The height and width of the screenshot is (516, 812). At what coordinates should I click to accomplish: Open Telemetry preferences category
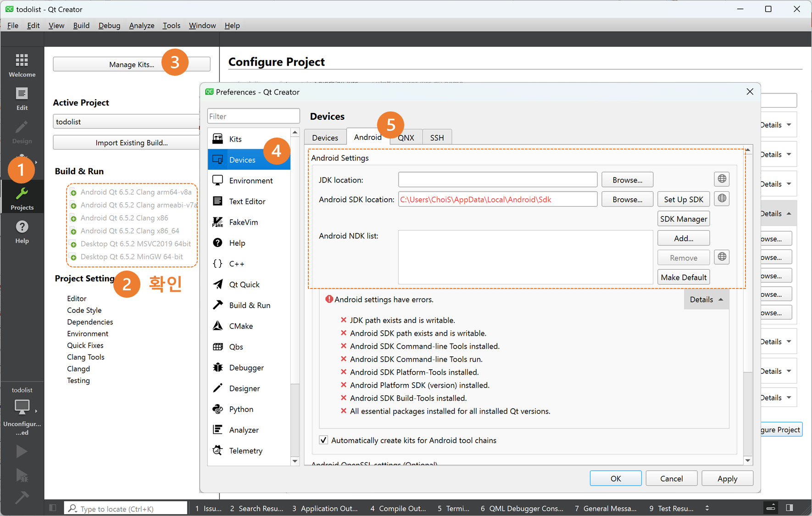click(x=249, y=451)
